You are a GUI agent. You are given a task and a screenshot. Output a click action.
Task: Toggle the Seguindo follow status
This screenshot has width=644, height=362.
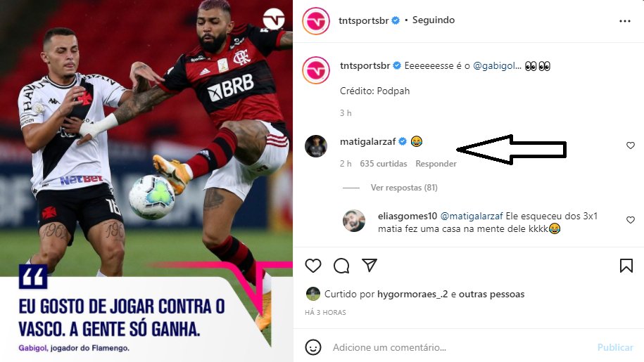coord(434,20)
